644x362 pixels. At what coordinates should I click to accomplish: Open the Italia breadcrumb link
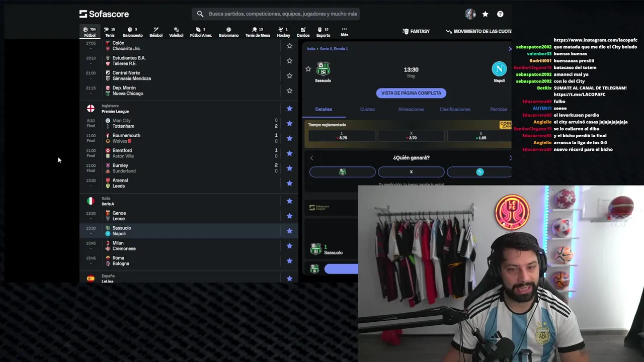[x=311, y=49]
